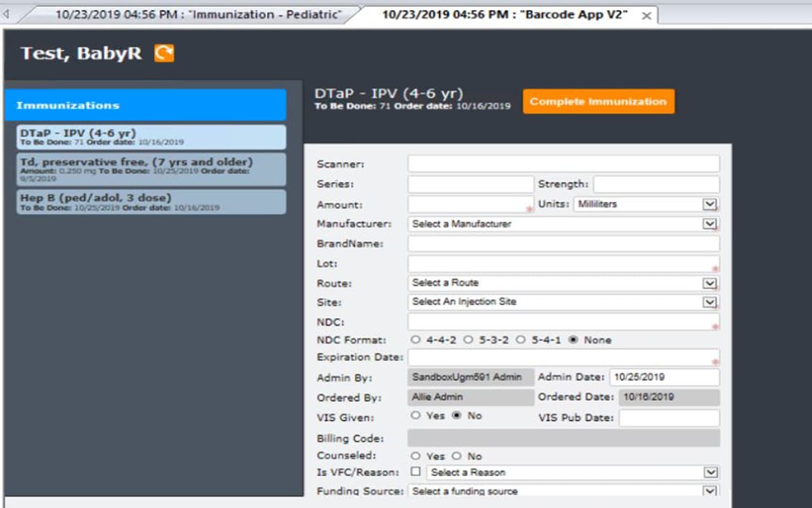
Task: Click the orange refresh icon beside Test, BabyR
Action: (x=164, y=53)
